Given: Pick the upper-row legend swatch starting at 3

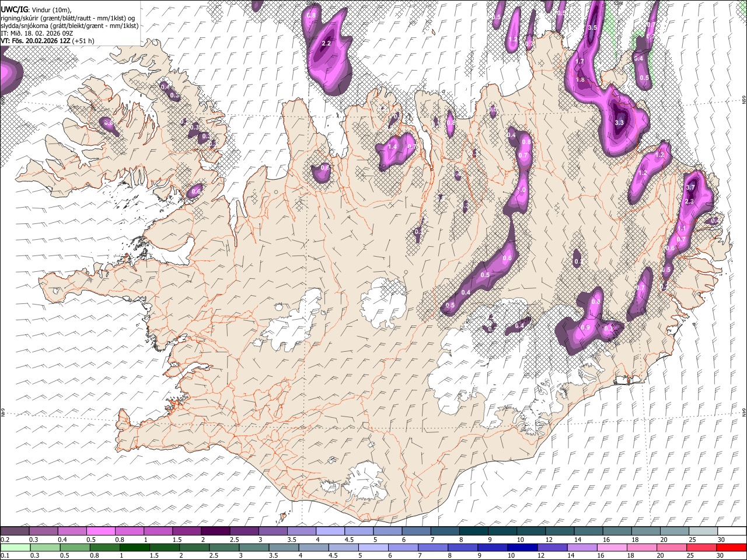Looking at the screenshot, I should point(273,531).
